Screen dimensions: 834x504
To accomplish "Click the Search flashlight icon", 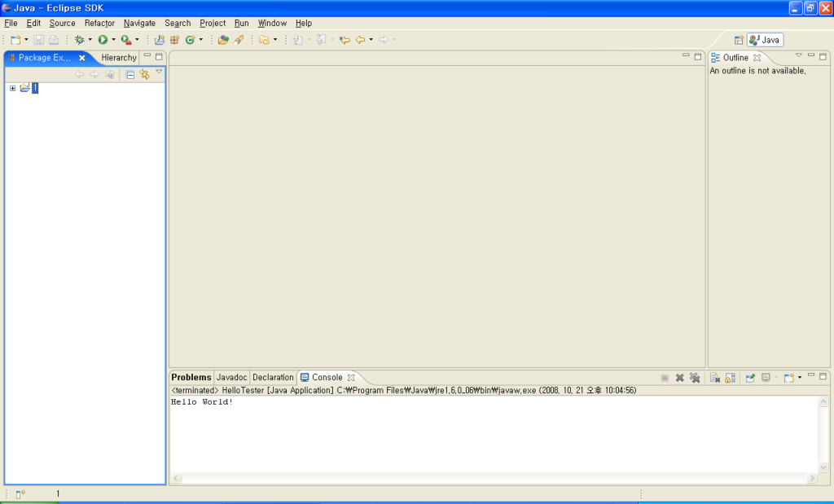I will 239,40.
